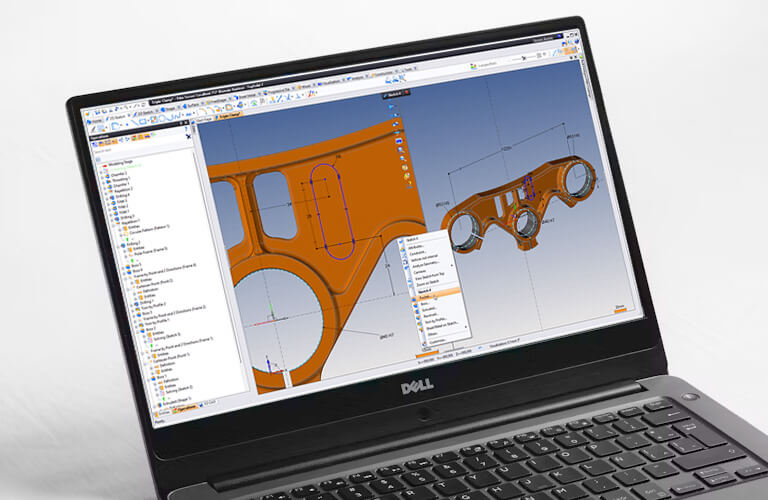Image resolution: width=768 pixels, height=500 pixels.
Task: Click the magnifier zoom icon in viewport toolbar
Action: (402, 150)
